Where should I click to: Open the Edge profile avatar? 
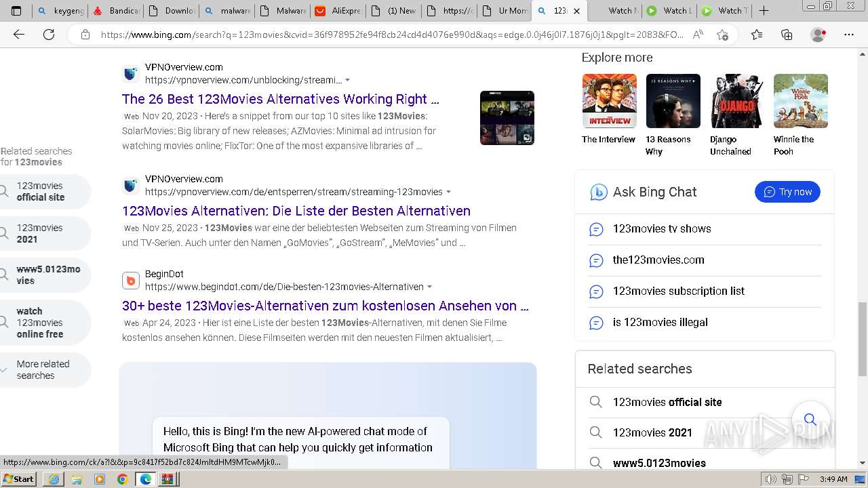(818, 35)
